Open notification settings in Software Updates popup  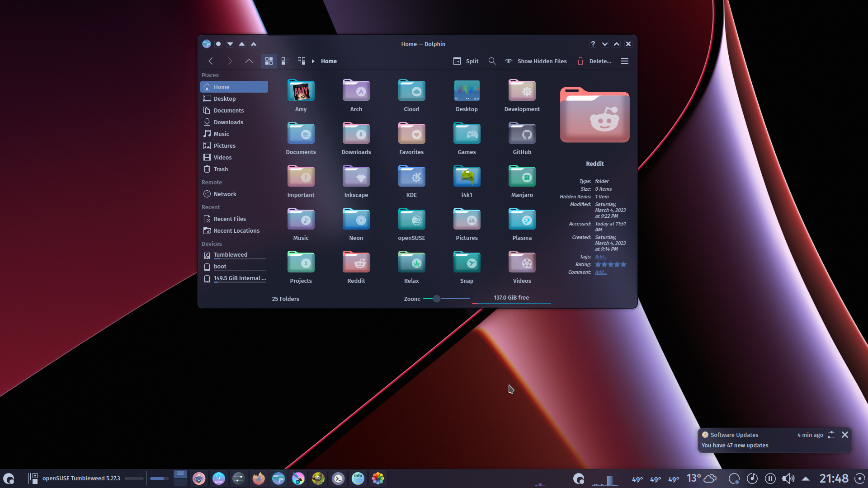pyautogui.click(x=831, y=435)
